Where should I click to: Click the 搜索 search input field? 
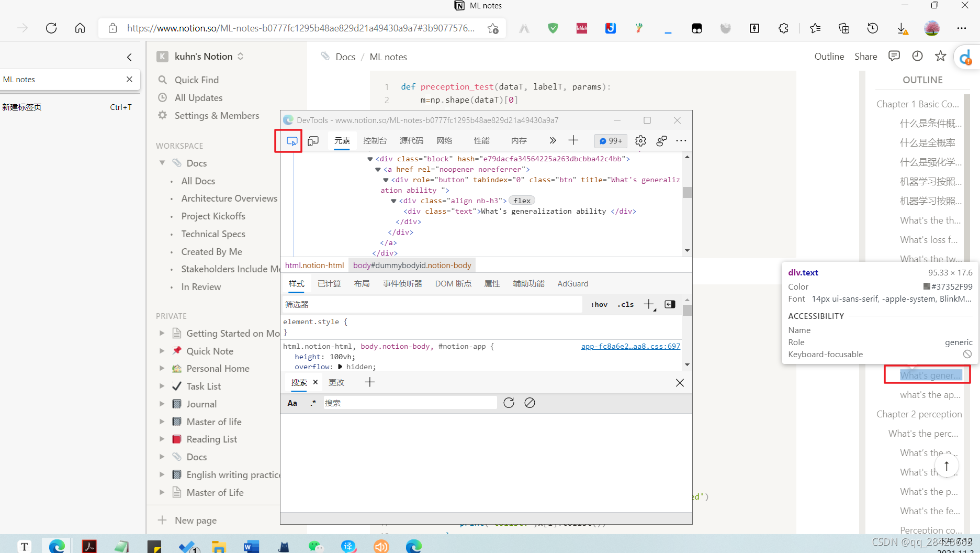(x=410, y=403)
